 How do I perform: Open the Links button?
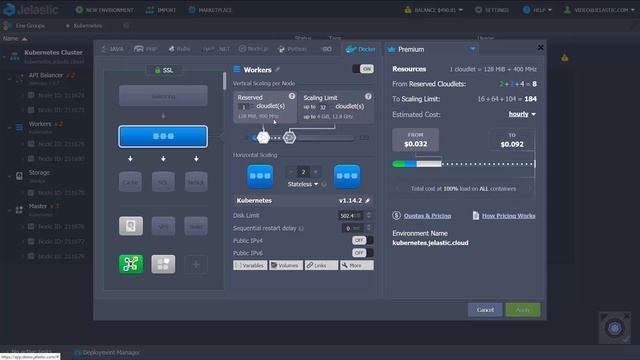pyautogui.click(x=321, y=265)
